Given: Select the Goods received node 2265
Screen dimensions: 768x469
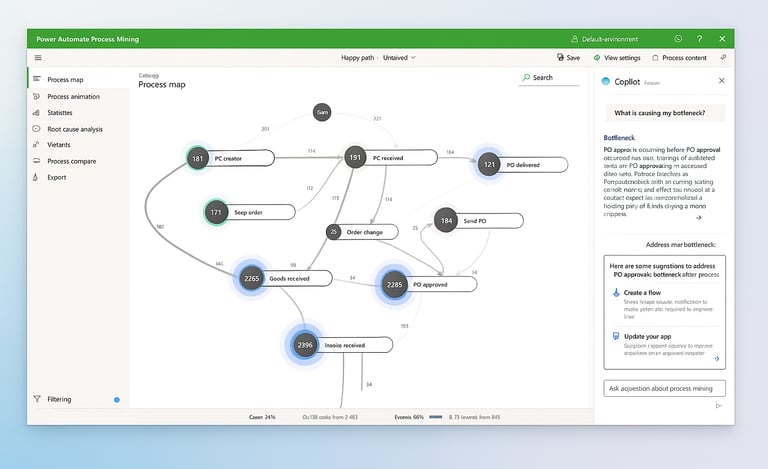Looking at the screenshot, I should pos(286,278).
